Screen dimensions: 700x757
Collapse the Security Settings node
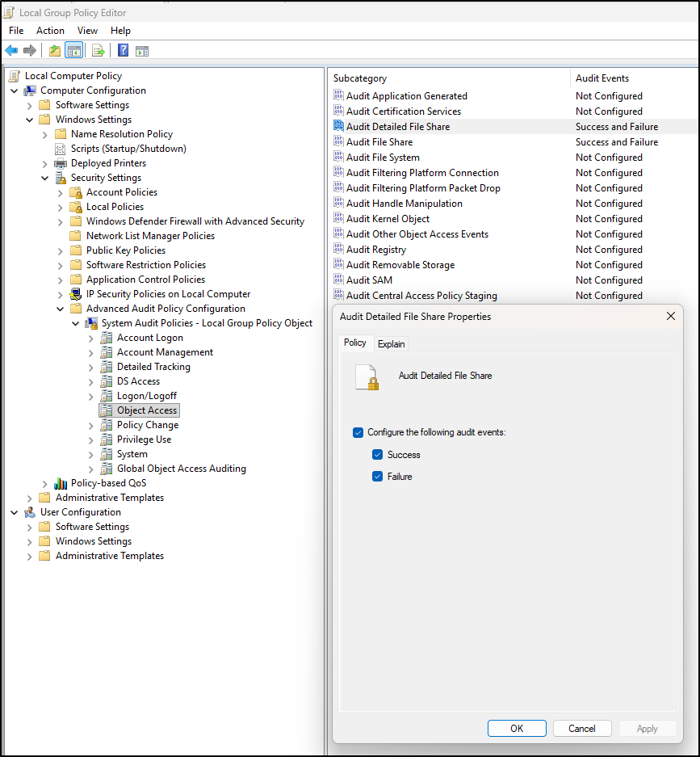[x=45, y=179]
